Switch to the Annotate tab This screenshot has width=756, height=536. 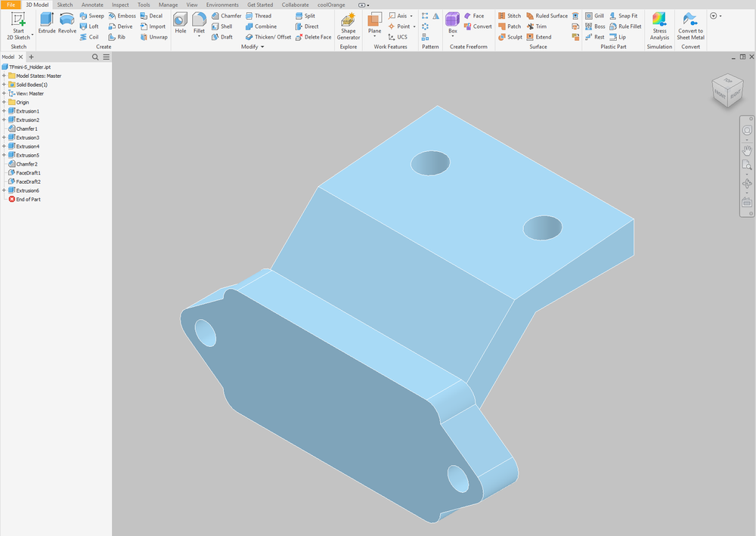click(92, 5)
